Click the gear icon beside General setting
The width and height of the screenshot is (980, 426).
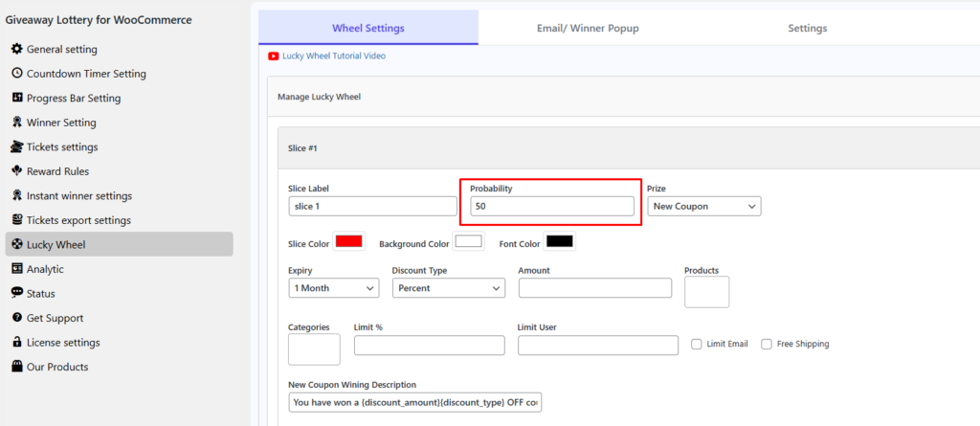16,49
